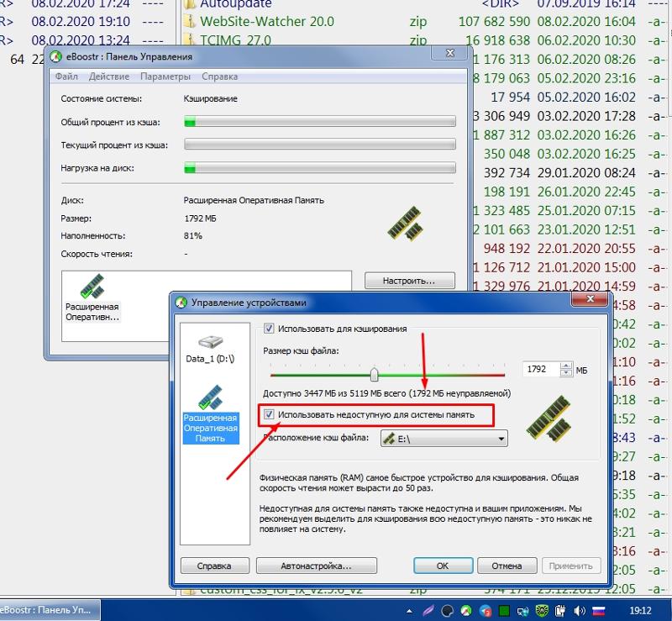This screenshot has height=621, width=672.
Task: Click the RAM modules image in Device Management dialog
Action: [549, 418]
